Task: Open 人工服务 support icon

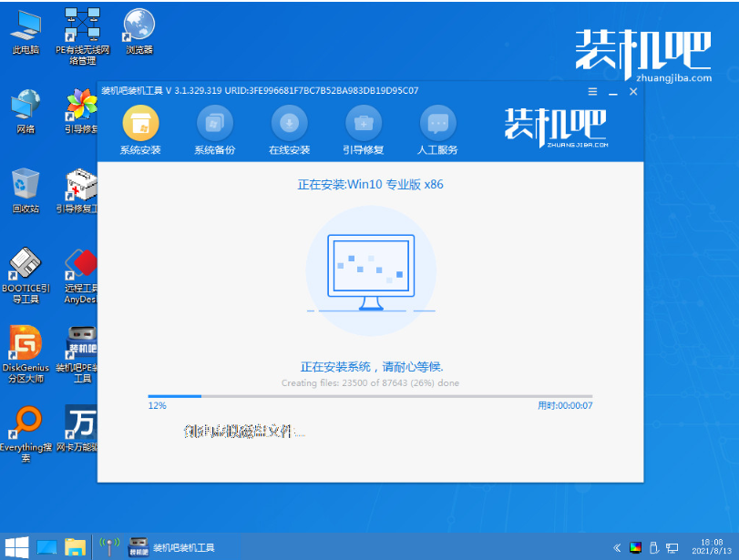Action: [x=437, y=130]
